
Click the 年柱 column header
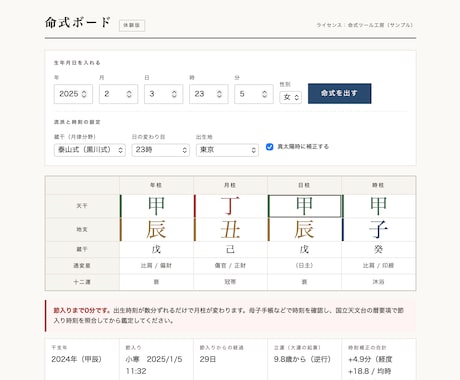coord(156,185)
